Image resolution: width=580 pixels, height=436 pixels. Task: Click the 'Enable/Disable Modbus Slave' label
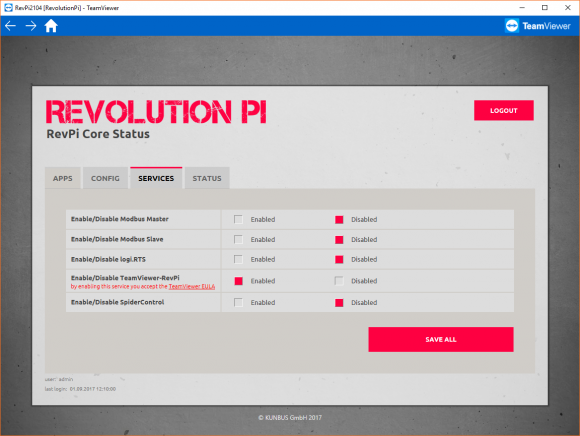coord(117,239)
